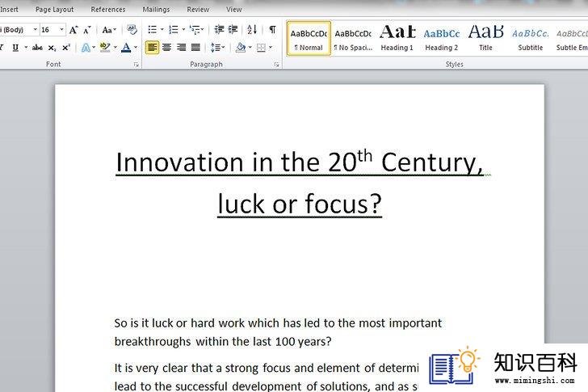Toggle Align Text Left
Screen dimensions: 588x392
(152, 47)
